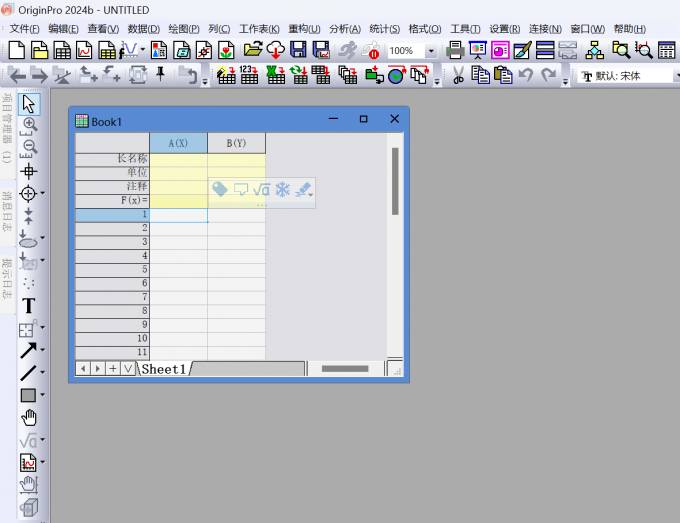Screen dimensions: 680x523
Task: Open an existing project with folder icon
Action: pos(253,50)
